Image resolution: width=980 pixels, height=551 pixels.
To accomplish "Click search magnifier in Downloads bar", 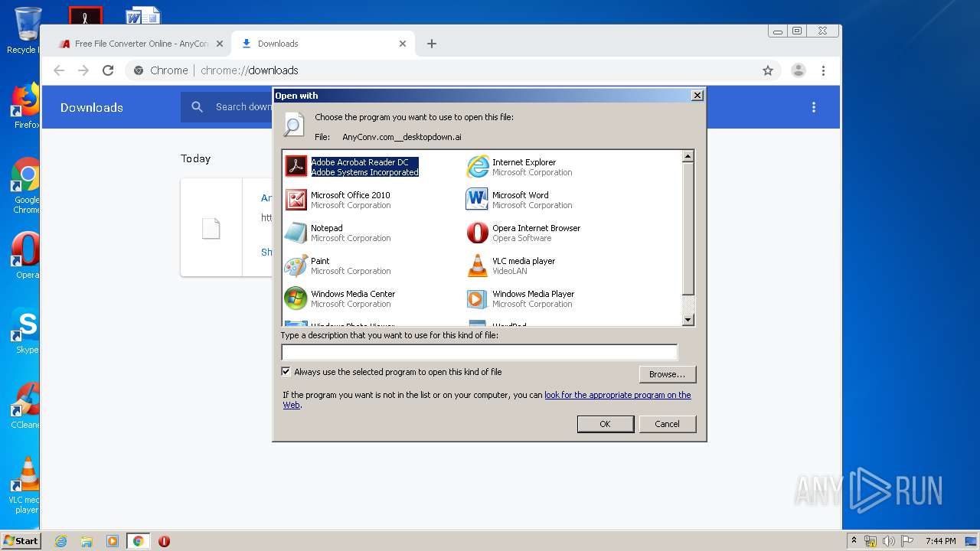I will tap(198, 107).
